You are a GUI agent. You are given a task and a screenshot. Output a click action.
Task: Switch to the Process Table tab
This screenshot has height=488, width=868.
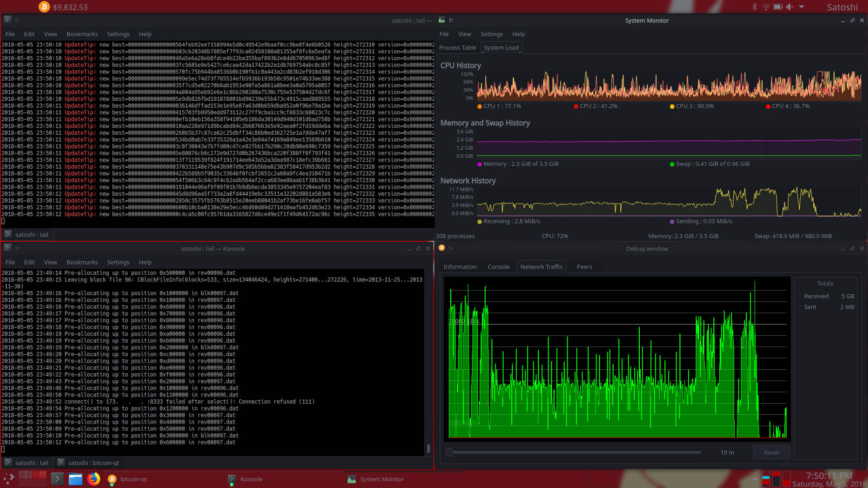point(457,47)
